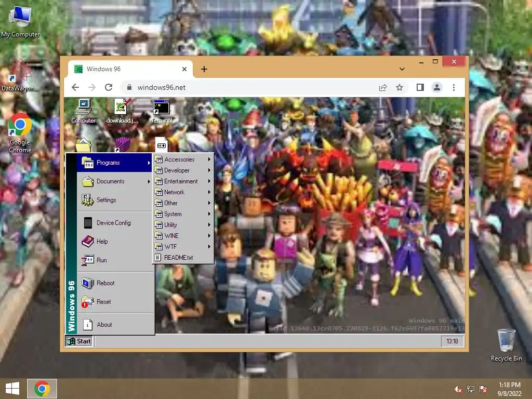Image resolution: width=532 pixels, height=399 pixels.
Task: Open the network tray icon
Action: click(x=471, y=389)
